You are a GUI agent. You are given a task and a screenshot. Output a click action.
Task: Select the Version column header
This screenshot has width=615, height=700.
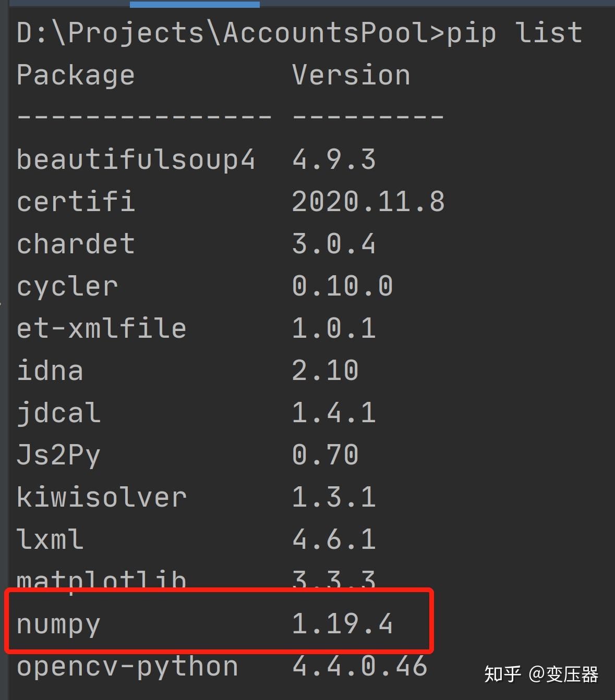pyautogui.click(x=349, y=75)
